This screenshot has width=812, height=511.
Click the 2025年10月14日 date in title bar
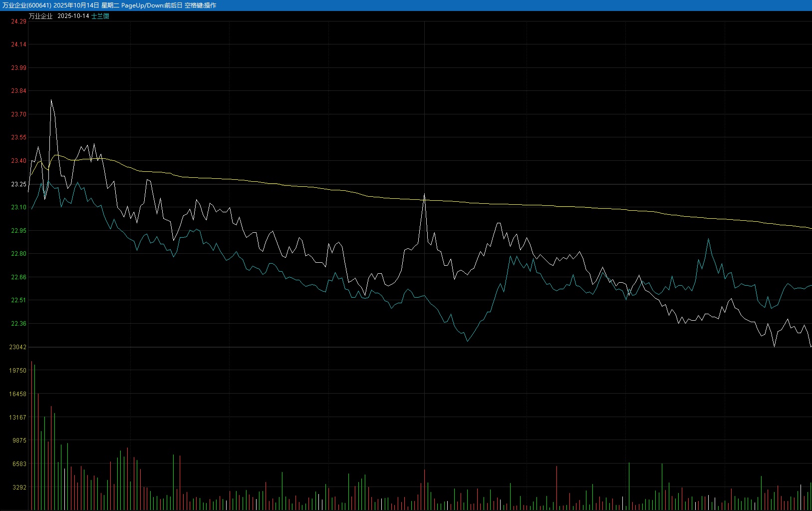coord(76,5)
